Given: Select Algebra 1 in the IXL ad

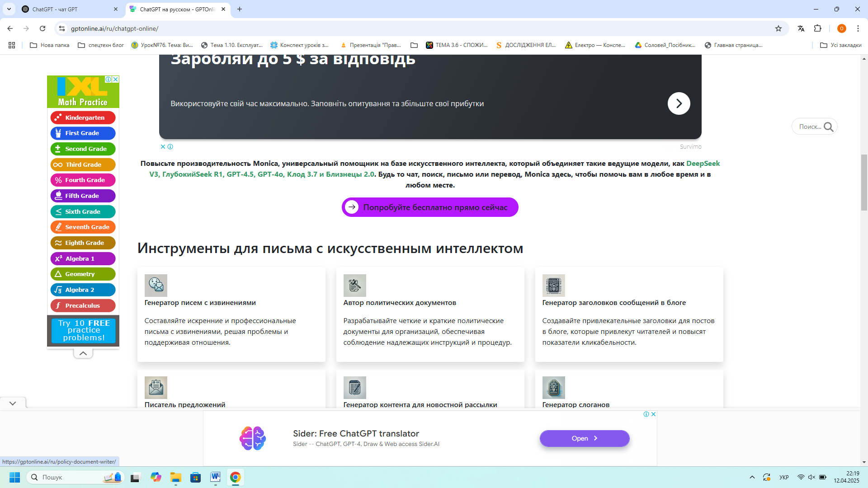Looking at the screenshot, I should tap(83, 258).
